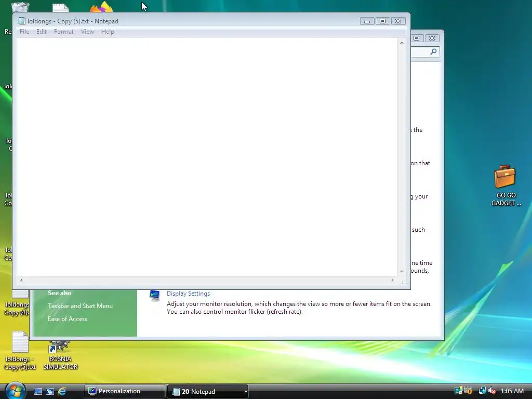This screenshot has width=532, height=399.
Task: Open the Help menu in Notepad
Action: 108,32
